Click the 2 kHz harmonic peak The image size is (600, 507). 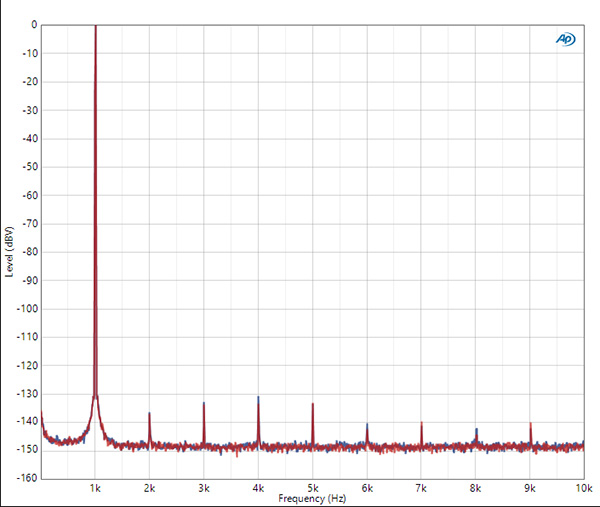[149, 414]
